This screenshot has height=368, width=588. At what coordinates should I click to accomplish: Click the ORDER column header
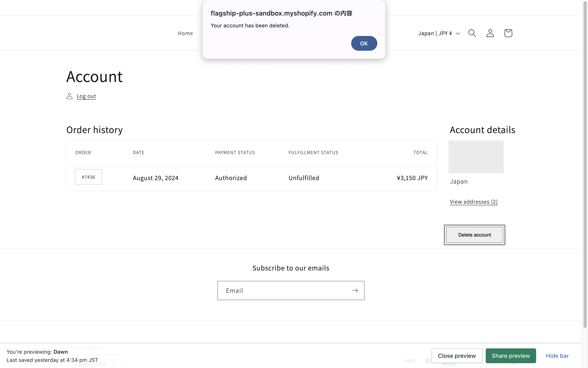pyautogui.click(x=83, y=153)
